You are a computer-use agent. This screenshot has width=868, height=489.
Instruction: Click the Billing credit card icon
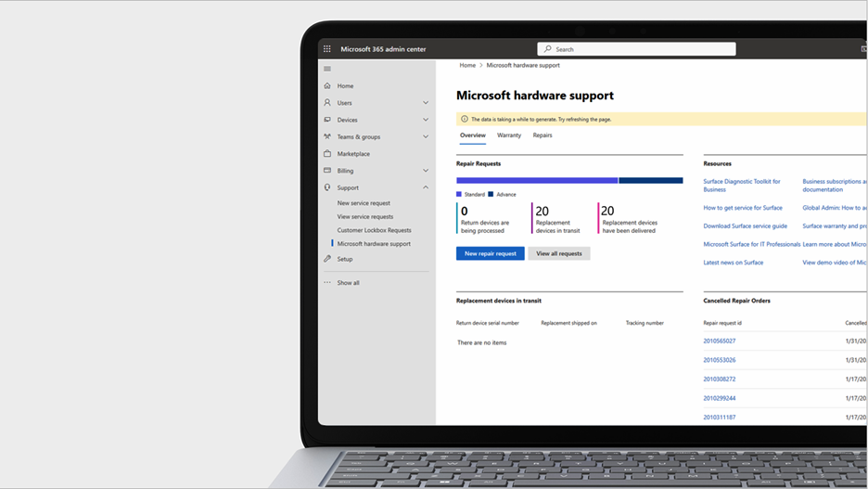(x=327, y=171)
